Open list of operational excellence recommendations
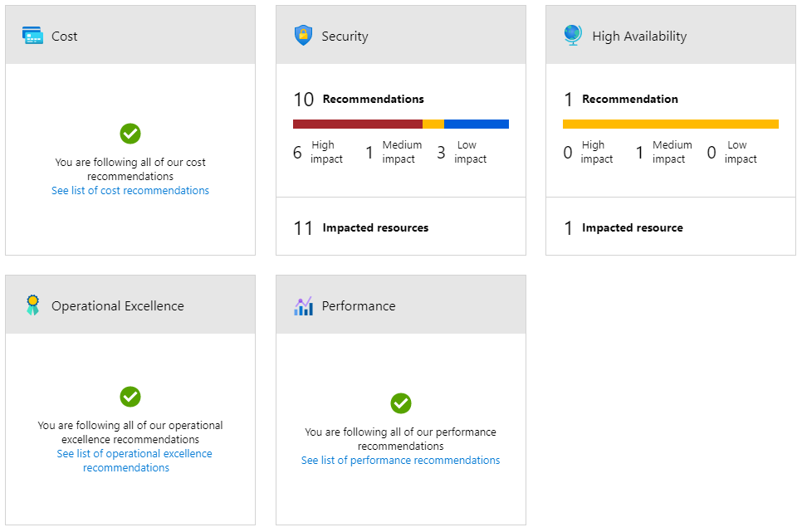This screenshot has height=532, width=802. (x=134, y=461)
